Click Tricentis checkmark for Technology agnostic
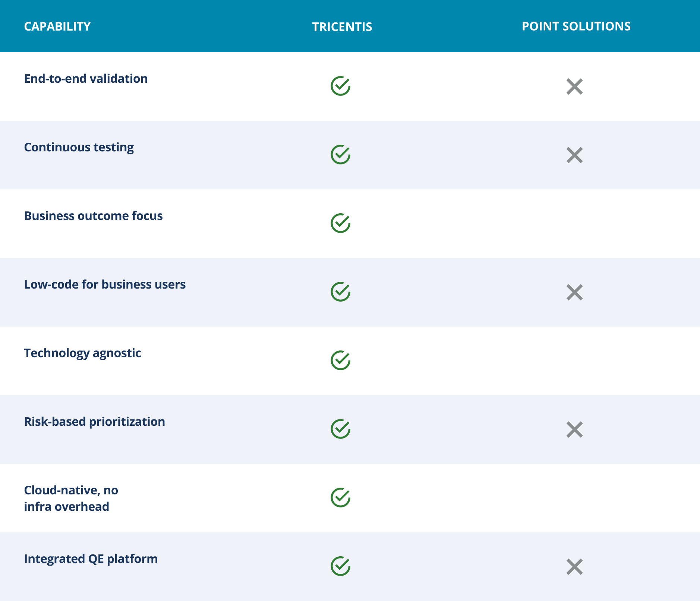Viewport: 700px width, 601px height. [340, 361]
